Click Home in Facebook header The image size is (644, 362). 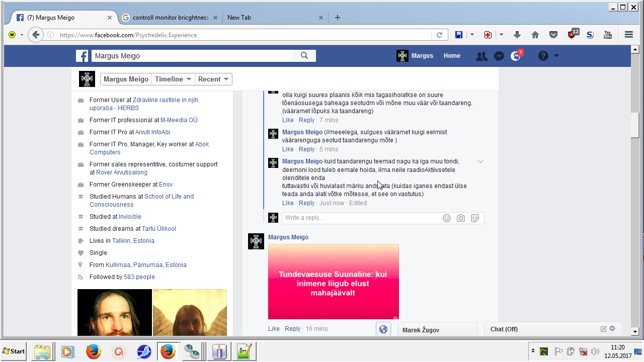click(x=452, y=56)
